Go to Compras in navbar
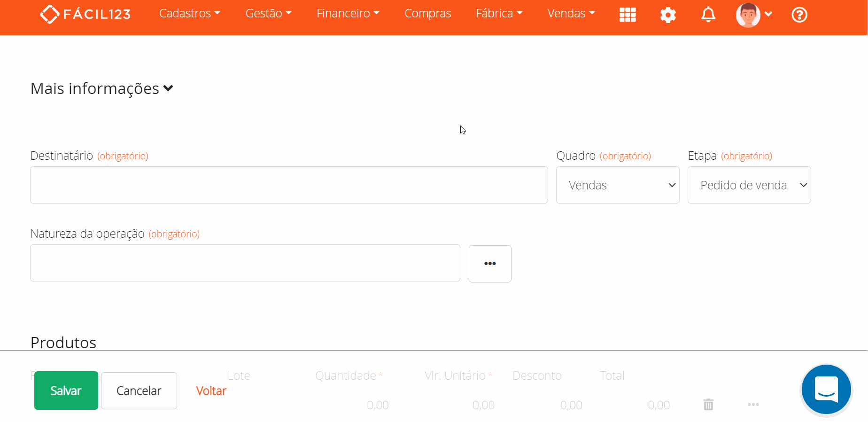 click(x=427, y=14)
